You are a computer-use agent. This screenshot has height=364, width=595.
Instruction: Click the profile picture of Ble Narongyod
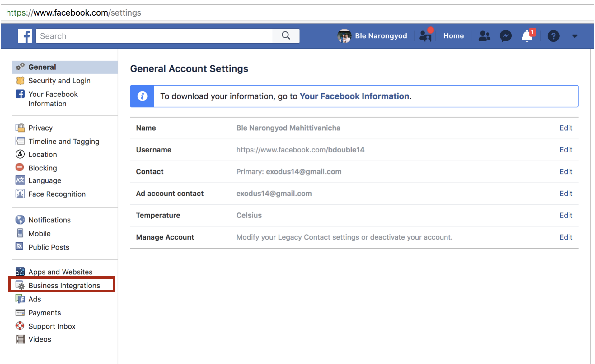[344, 36]
